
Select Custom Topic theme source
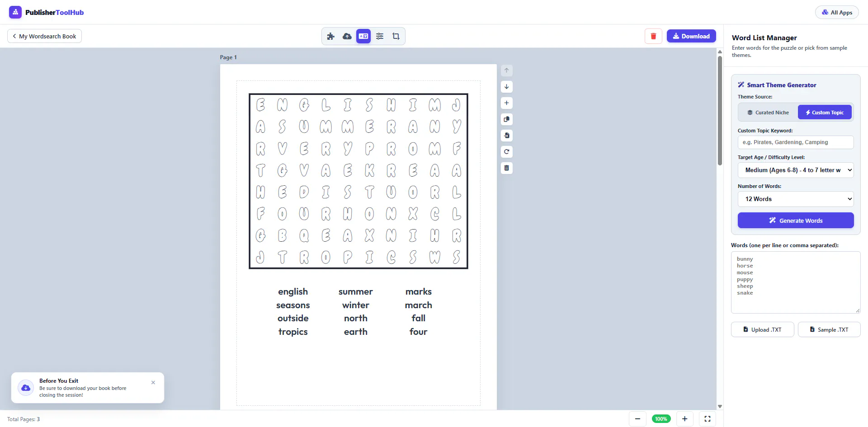pyautogui.click(x=825, y=113)
